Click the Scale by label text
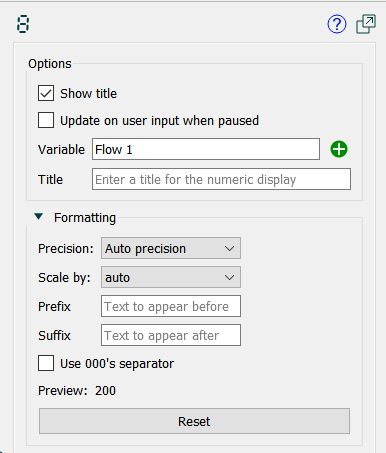The height and width of the screenshot is (453, 386). click(x=64, y=278)
